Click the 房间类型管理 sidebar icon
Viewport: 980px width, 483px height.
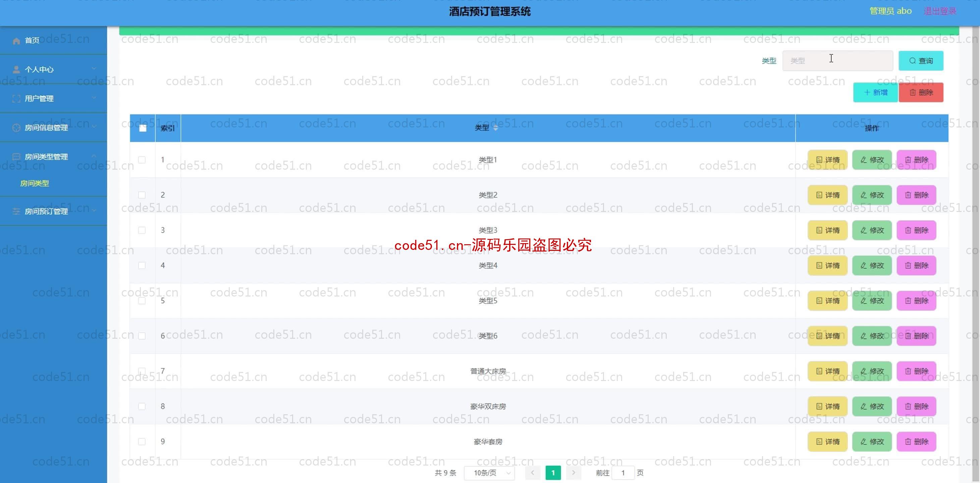pos(16,157)
